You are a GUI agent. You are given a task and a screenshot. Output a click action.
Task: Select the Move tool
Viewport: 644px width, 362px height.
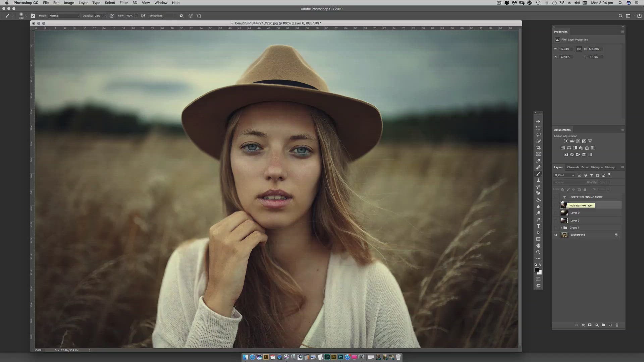point(538,122)
